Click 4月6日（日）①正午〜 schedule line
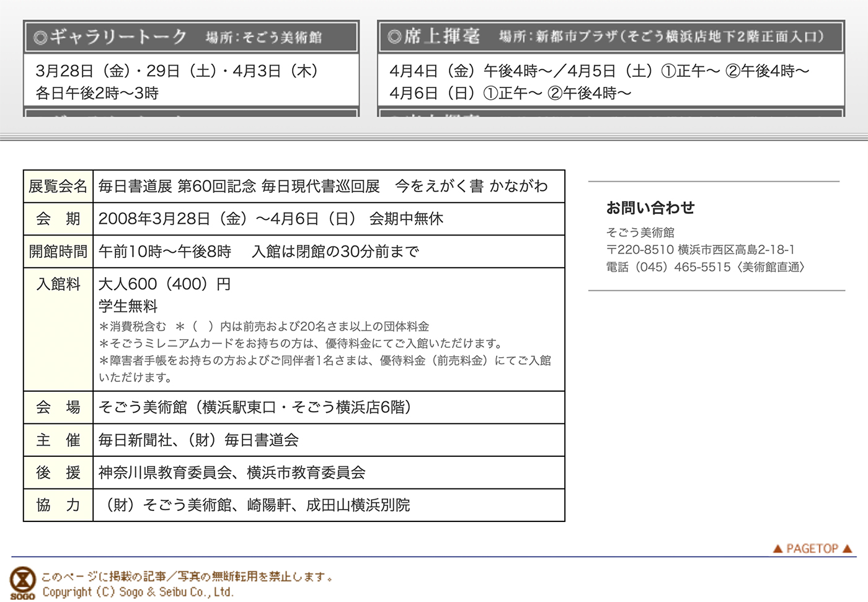This screenshot has height=602, width=868. point(510,93)
